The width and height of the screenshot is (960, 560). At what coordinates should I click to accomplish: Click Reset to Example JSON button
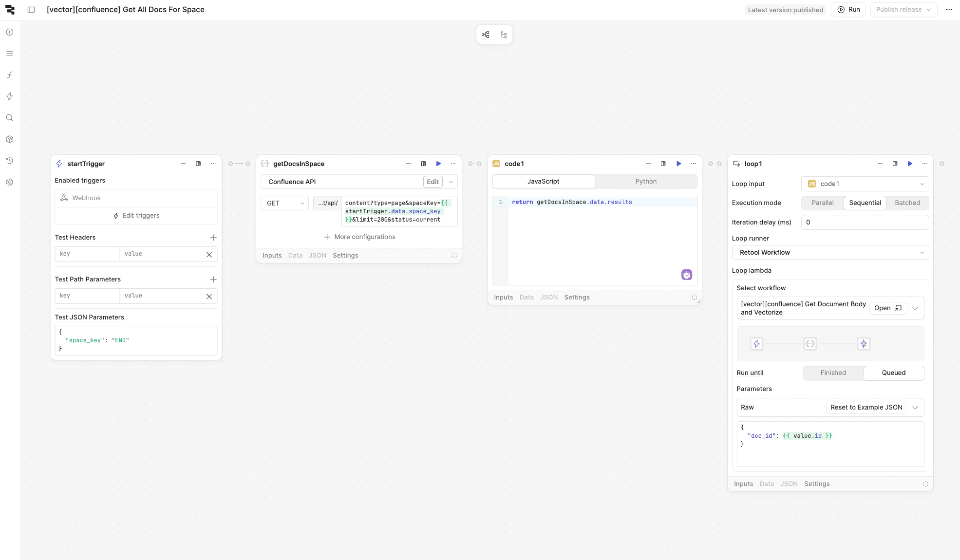point(866,408)
